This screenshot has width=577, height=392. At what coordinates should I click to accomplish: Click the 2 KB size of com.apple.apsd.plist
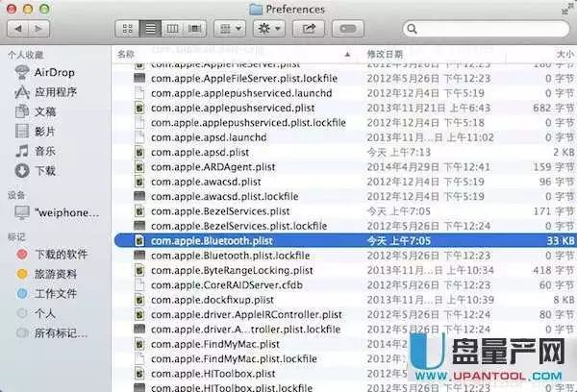click(x=564, y=152)
